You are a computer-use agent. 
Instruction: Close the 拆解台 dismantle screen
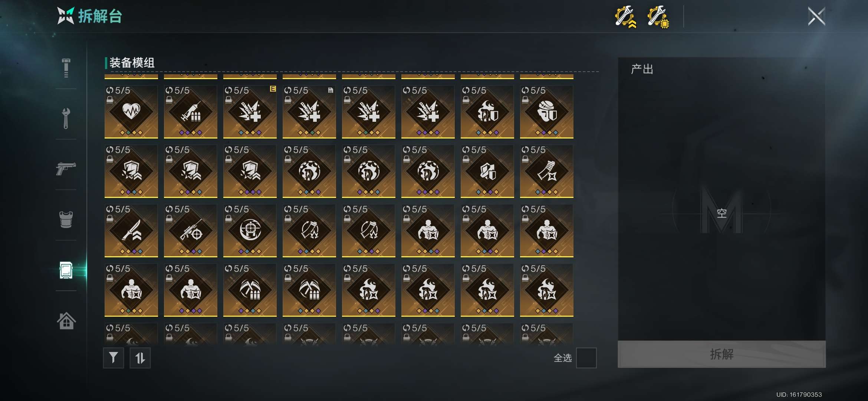(816, 16)
